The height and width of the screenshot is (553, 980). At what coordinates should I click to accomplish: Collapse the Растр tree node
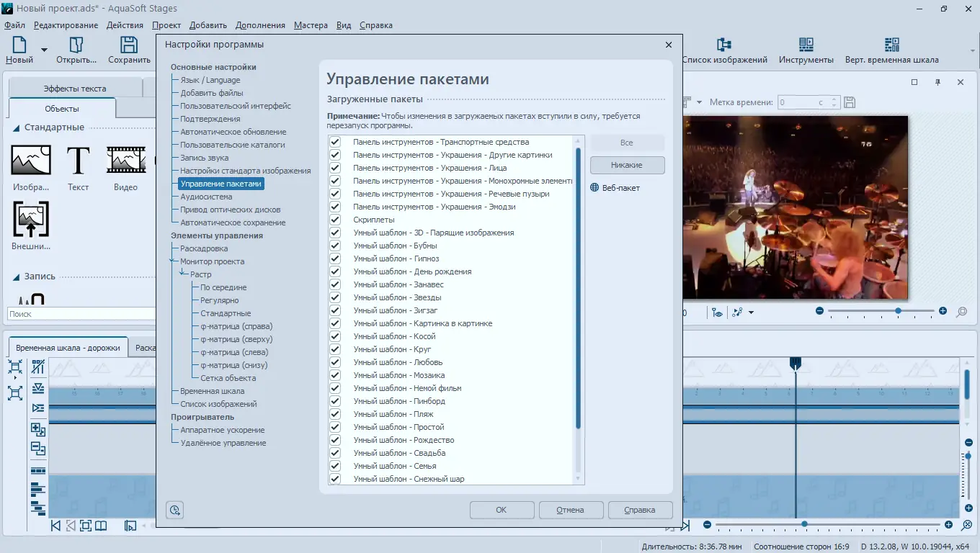coord(183,274)
